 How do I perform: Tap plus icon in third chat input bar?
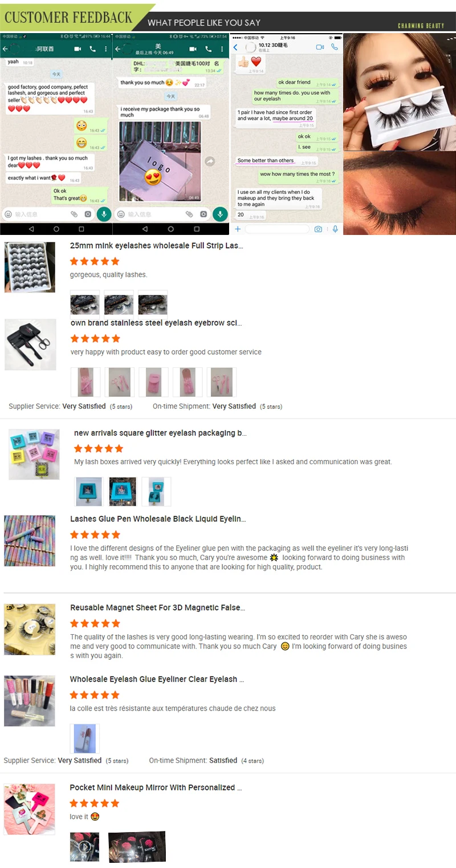[x=238, y=229]
